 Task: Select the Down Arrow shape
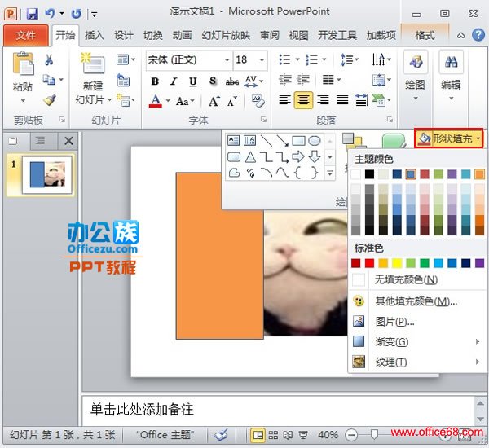(315, 156)
